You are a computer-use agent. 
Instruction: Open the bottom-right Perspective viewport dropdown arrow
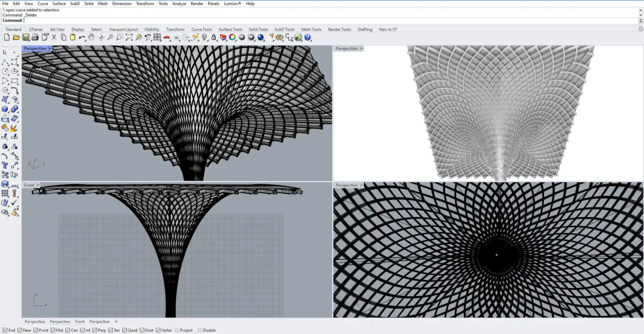click(x=362, y=185)
